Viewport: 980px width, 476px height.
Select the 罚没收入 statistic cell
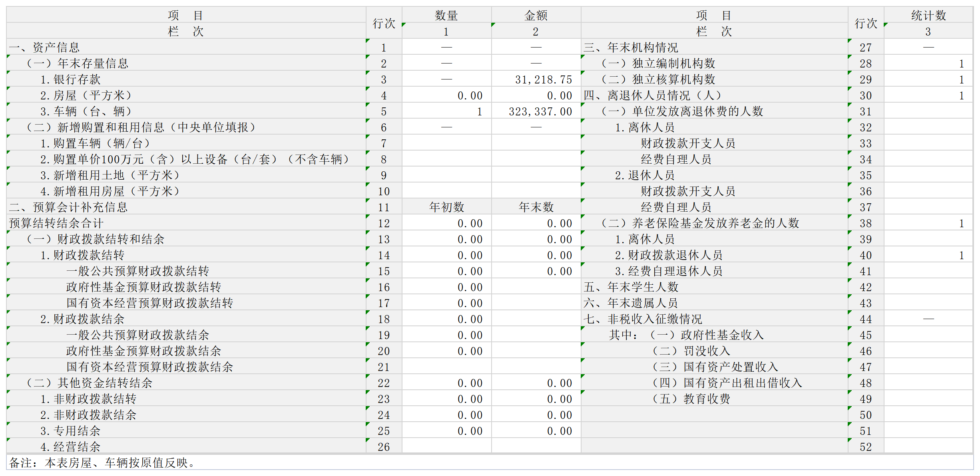(x=928, y=351)
